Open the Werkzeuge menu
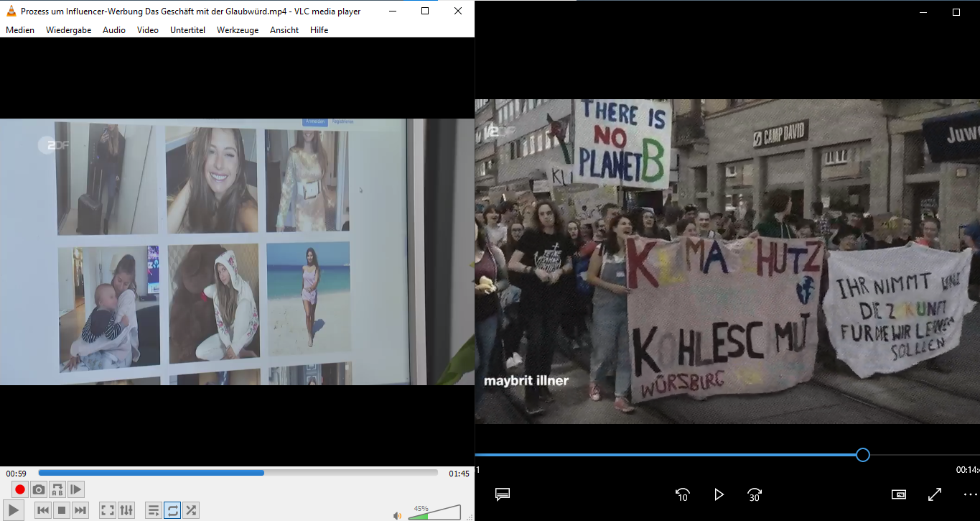980x521 pixels. click(x=237, y=30)
